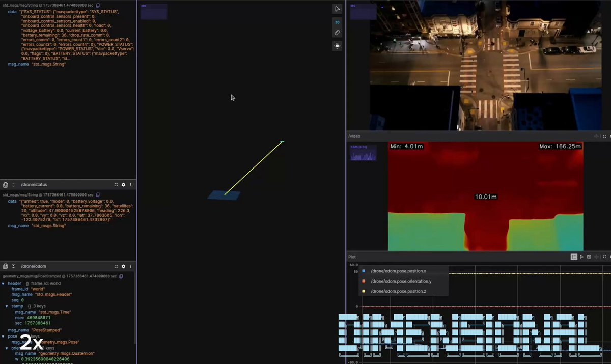Open the kebab menu on /drone/odom panel

131,266
